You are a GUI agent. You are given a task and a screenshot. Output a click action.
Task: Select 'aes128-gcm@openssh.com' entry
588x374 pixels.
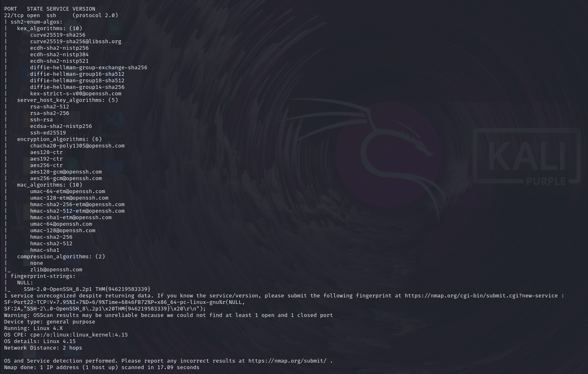click(66, 172)
